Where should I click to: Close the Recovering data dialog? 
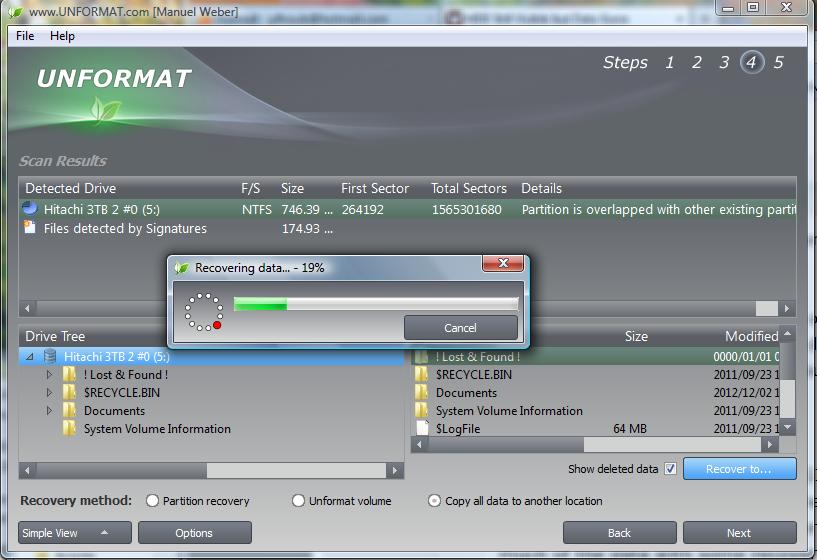[503, 263]
